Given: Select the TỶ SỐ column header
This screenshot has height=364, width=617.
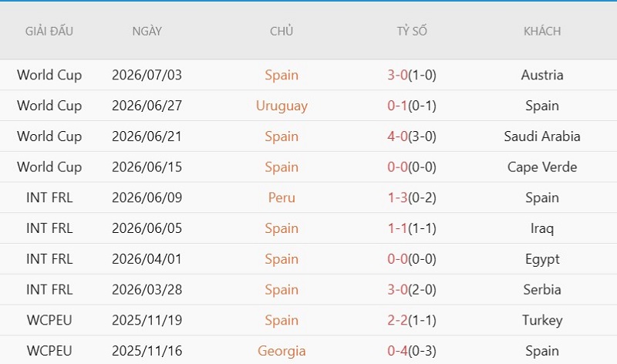Looking at the screenshot, I should (x=412, y=31).
